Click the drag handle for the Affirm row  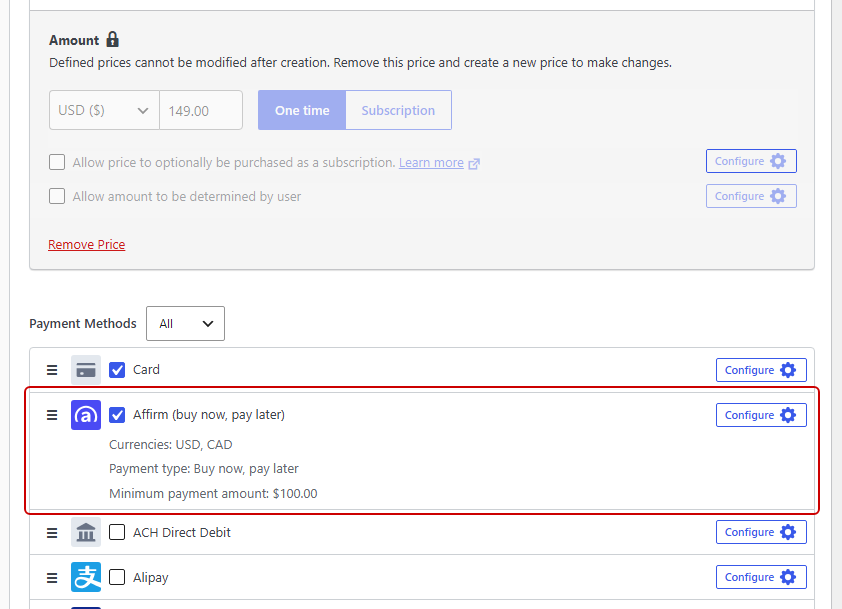point(52,415)
